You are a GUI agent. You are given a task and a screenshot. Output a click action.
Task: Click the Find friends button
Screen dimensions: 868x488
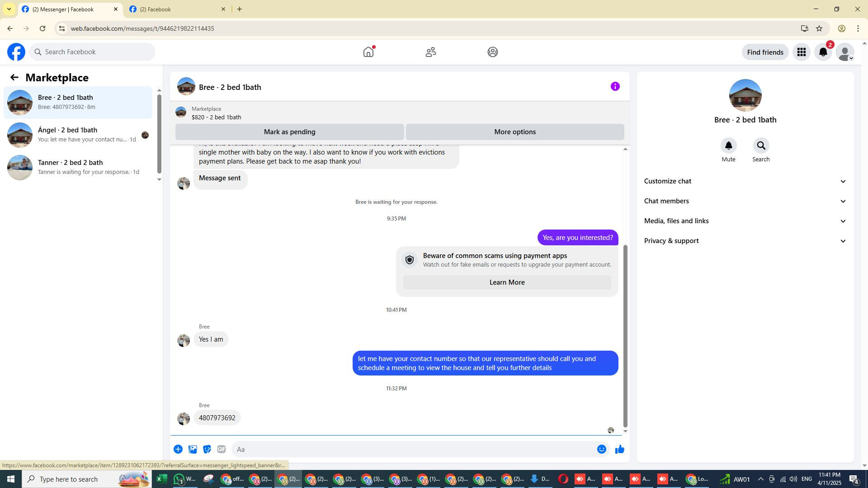[765, 52]
